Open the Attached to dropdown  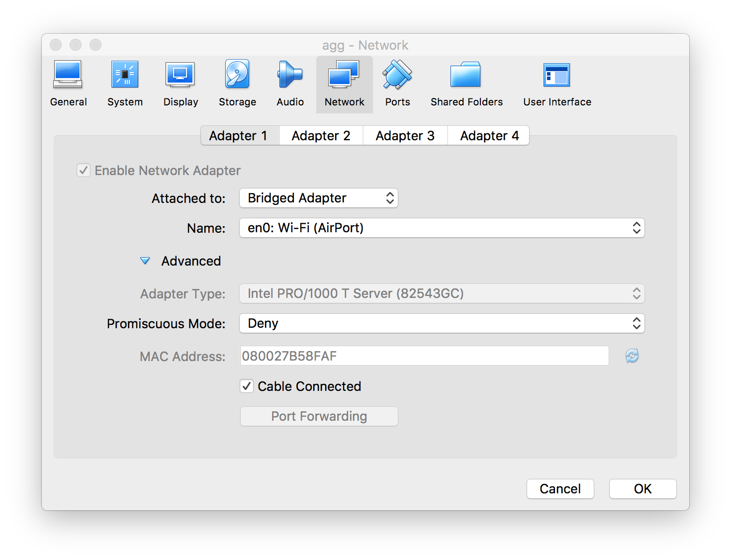tap(319, 198)
